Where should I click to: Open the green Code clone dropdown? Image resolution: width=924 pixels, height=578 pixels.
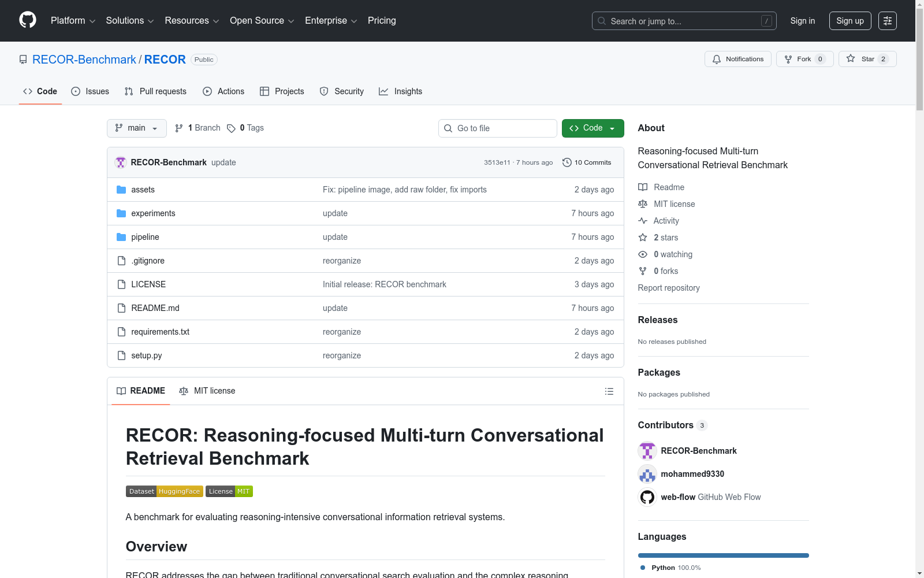[593, 128]
